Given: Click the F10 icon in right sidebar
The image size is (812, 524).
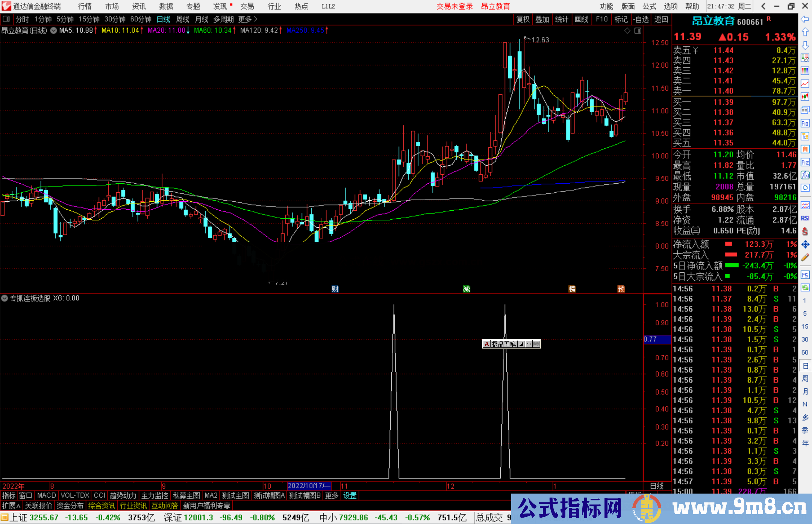Looking at the screenshot, I should coord(805,123).
